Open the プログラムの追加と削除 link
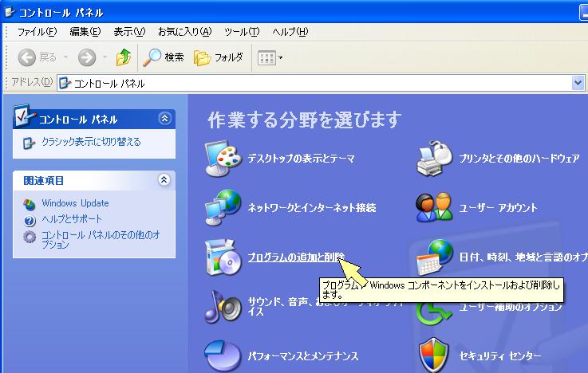This screenshot has width=588, height=373. (x=296, y=257)
